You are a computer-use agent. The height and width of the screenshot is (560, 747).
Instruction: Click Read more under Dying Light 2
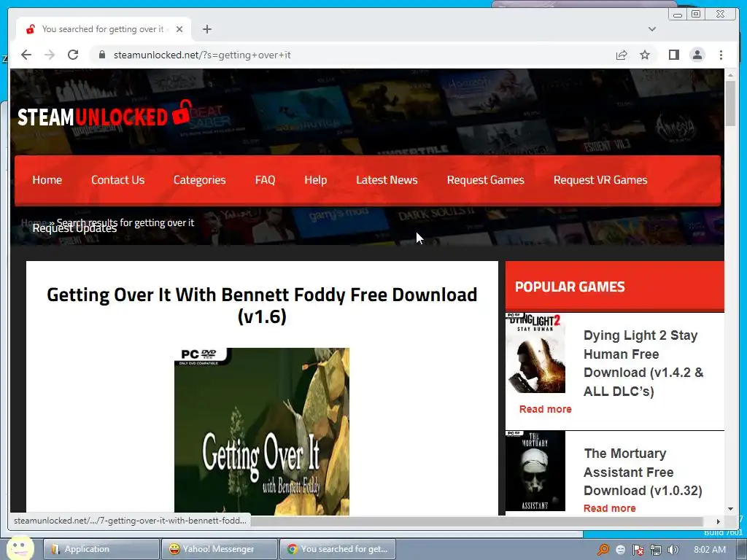[546, 409]
